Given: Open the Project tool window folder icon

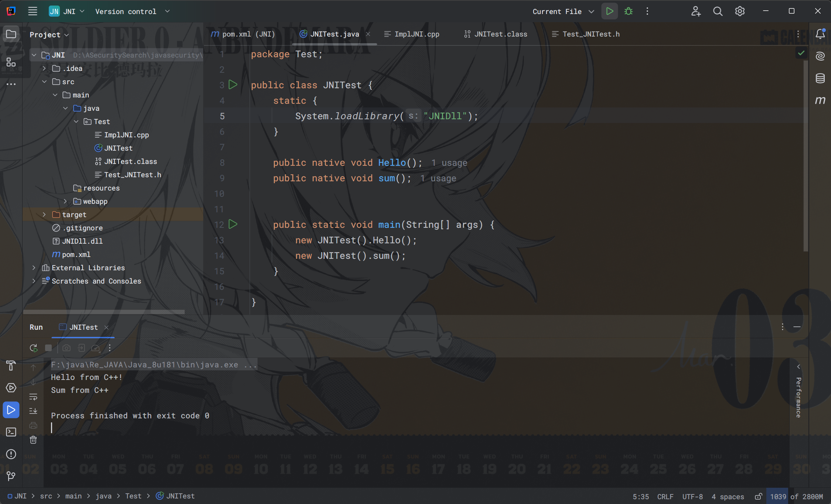Looking at the screenshot, I should [x=11, y=34].
